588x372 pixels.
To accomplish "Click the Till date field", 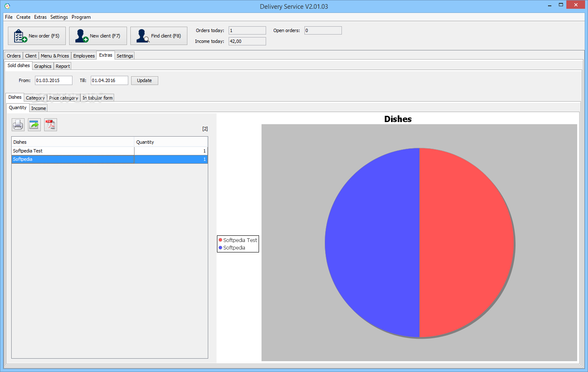I will coord(110,80).
